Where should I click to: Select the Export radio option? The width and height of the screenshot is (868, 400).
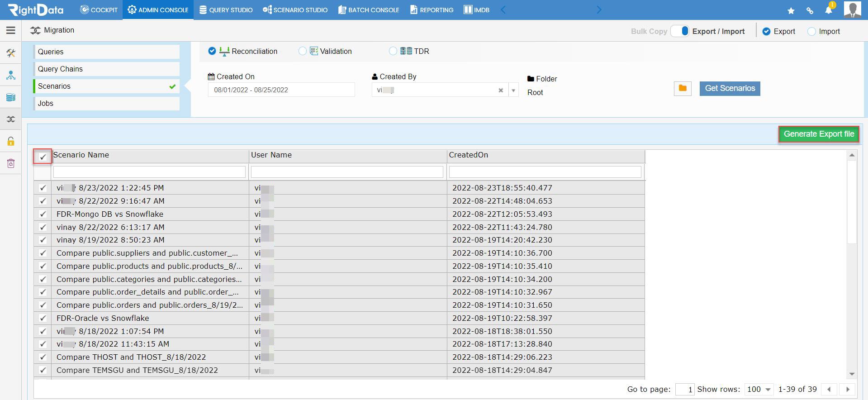click(766, 31)
